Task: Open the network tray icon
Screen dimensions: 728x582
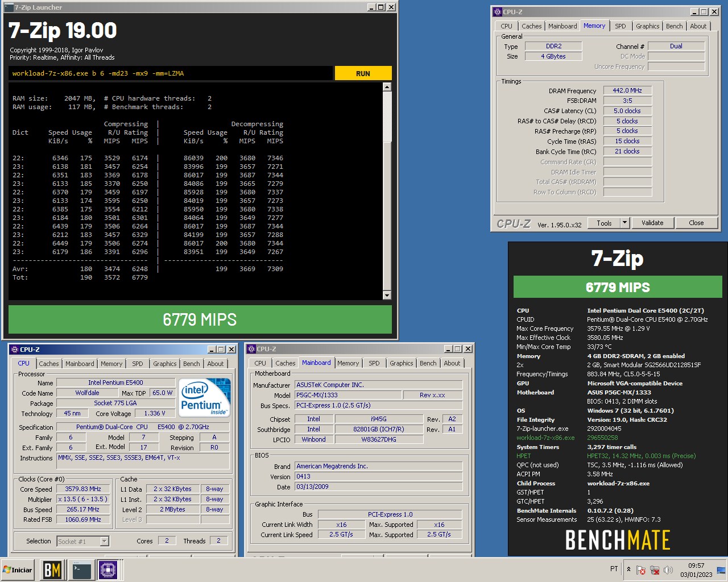Action: (x=655, y=569)
